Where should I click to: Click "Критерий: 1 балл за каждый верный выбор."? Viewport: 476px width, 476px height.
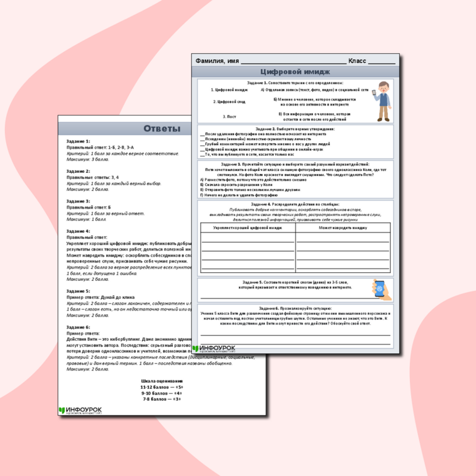click(x=114, y=183)
